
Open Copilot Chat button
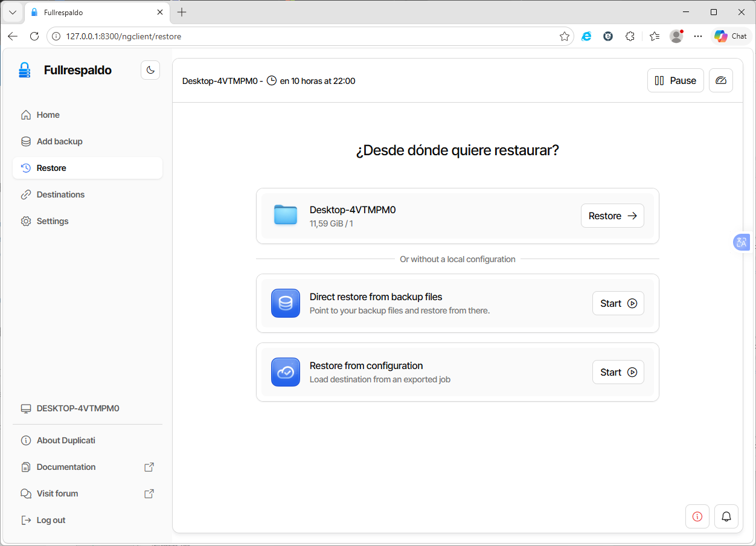click(731, 36)
